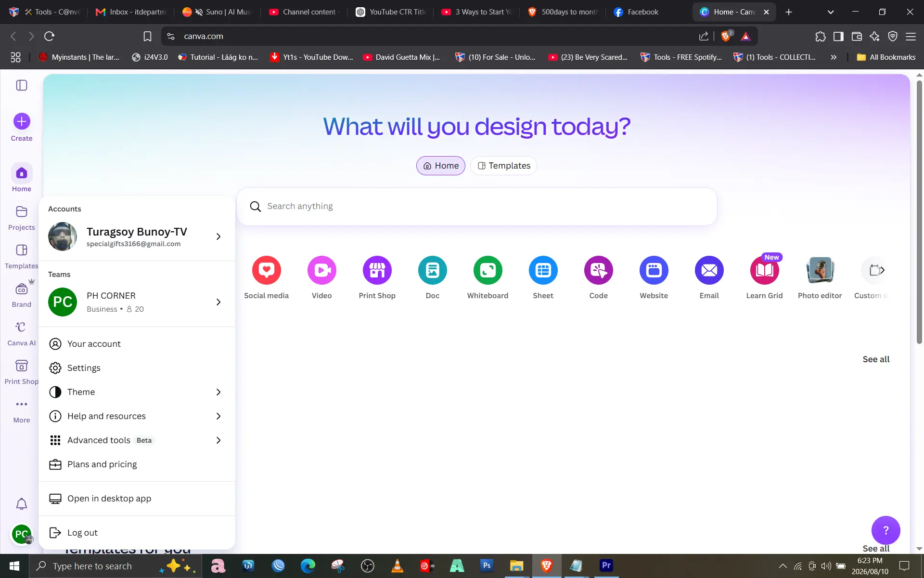The image size is (924, 578).
Task: Click the Create plus button in sidebar
Action: [x=22, y=121]
